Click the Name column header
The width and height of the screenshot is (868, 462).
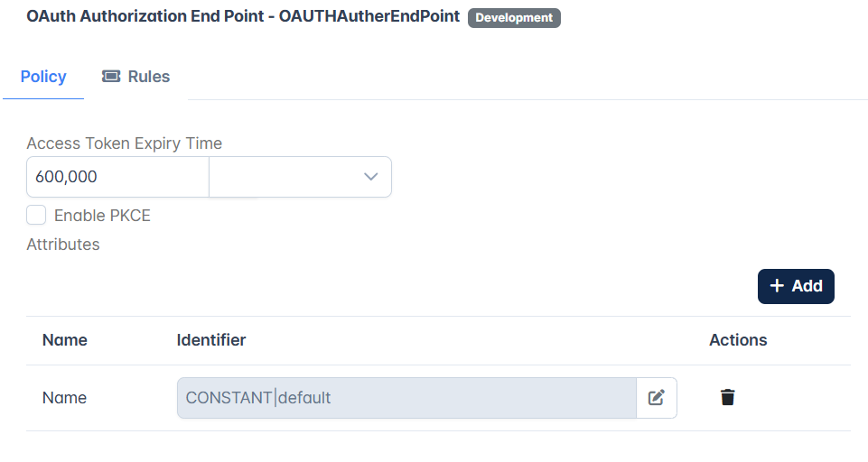click(x=65, y=339)
